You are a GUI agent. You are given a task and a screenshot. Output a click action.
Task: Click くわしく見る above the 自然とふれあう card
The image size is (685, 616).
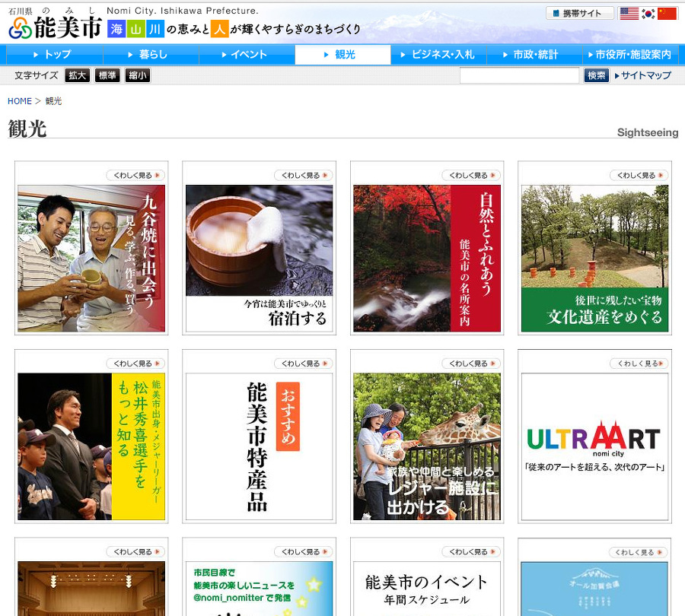[x=471, y=176]
